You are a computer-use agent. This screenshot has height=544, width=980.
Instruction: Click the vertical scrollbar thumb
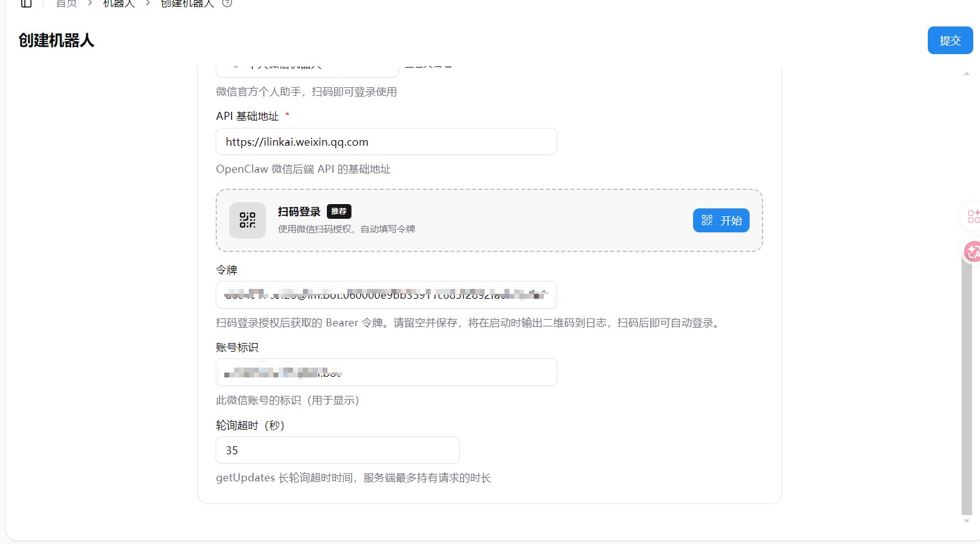(966, 384)
